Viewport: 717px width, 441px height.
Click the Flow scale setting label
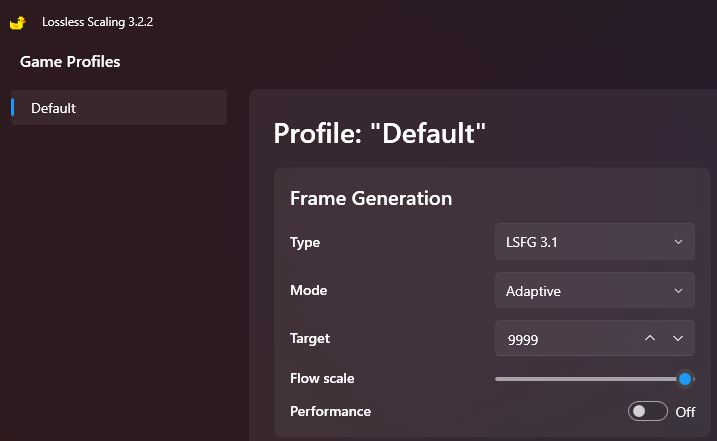pos(322,379)
